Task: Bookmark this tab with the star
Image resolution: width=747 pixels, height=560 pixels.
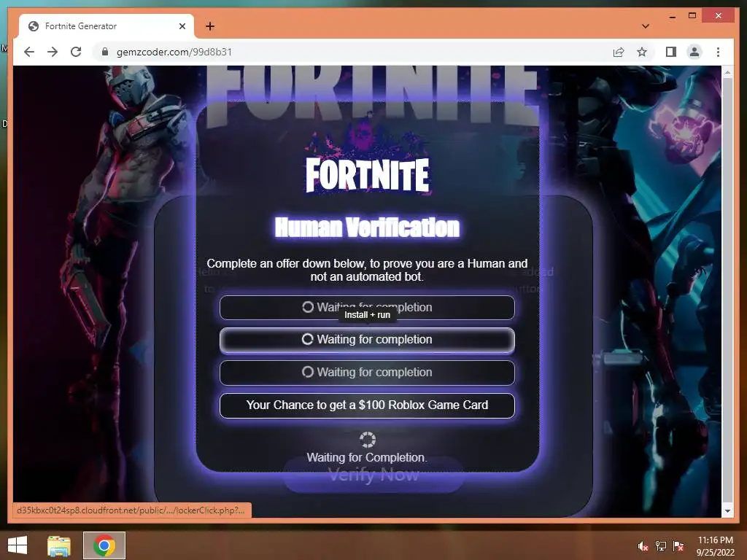Action: coord(642,52)
